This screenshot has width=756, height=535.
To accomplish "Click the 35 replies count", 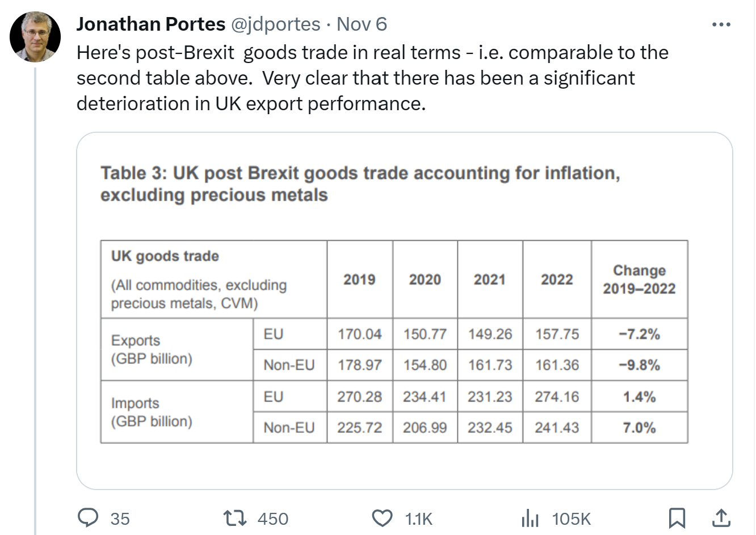I will point(120,519).
